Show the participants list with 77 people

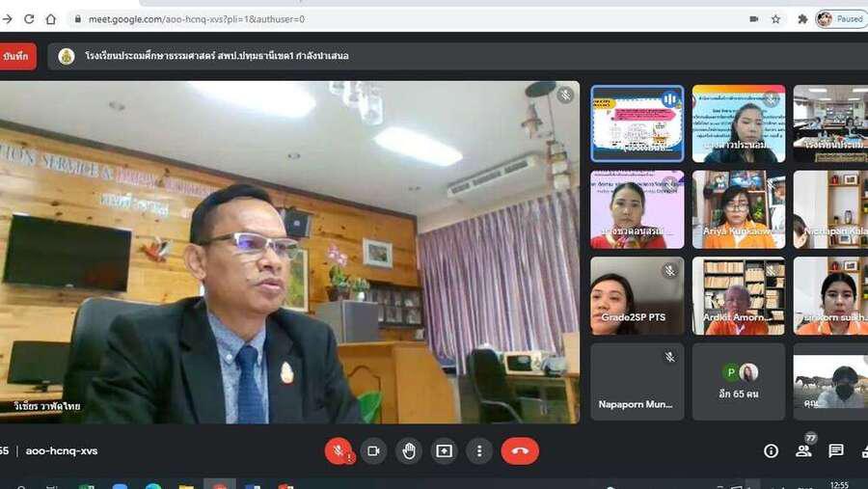tap(803, 450)
